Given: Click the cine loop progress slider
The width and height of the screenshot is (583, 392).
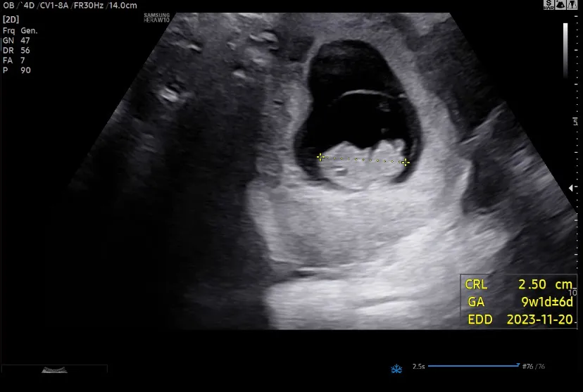Looking at the screenshot, I should click(x=474, y=366).
